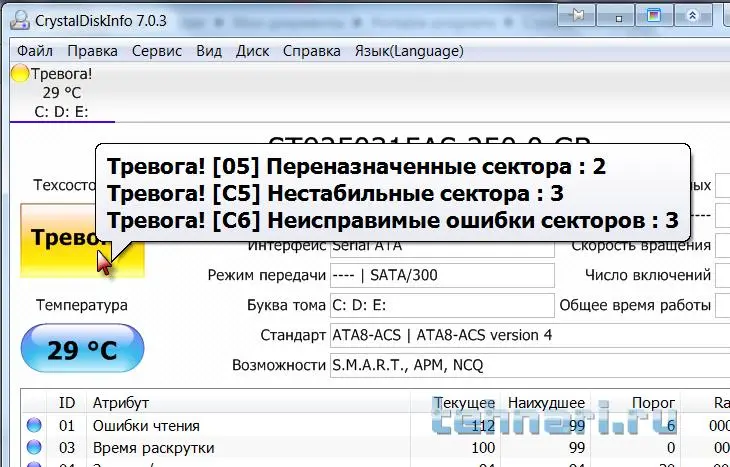Screen dimensions: 730x467
Task: Open the Файл menu
Action: (35, 51)
